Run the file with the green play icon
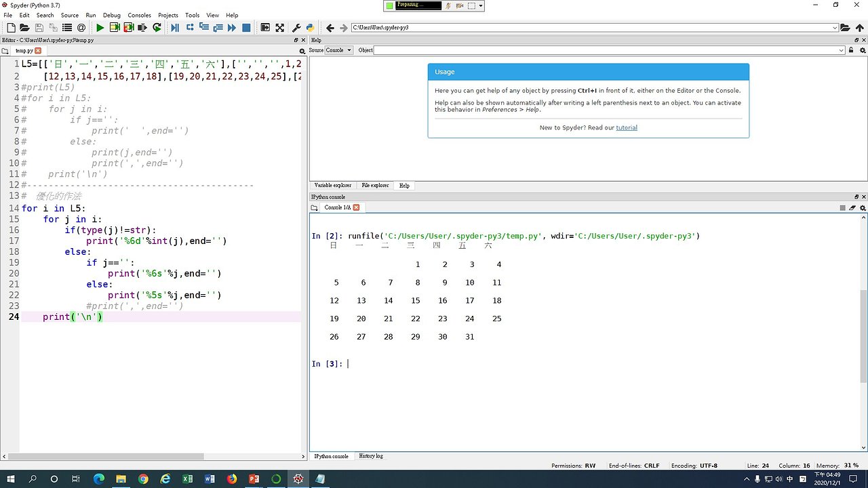This screenshot has width=868, height=488. pos(100,28)
